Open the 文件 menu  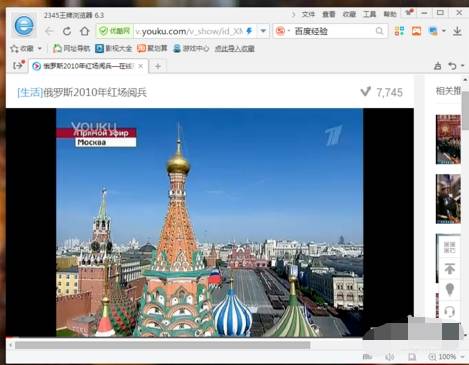(308, 14)
